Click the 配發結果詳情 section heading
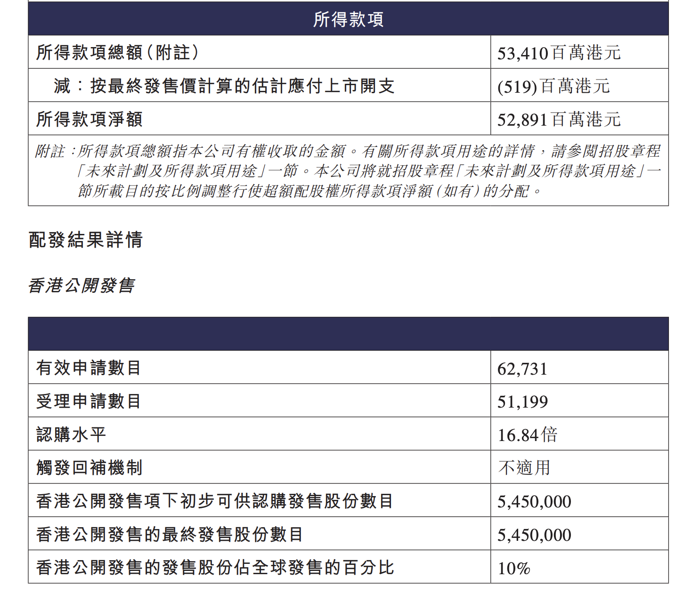The height and width of the screenshot is (594, 700). coord(86,240)
